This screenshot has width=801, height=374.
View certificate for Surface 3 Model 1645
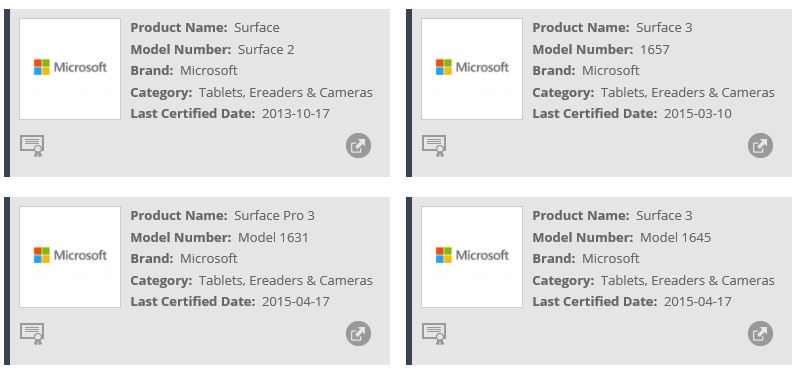[x=434, y=334]
